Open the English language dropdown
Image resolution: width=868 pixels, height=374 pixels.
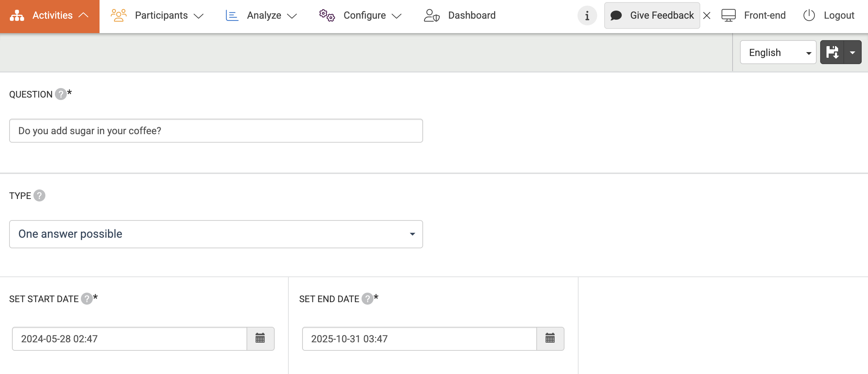pos(778,52)
